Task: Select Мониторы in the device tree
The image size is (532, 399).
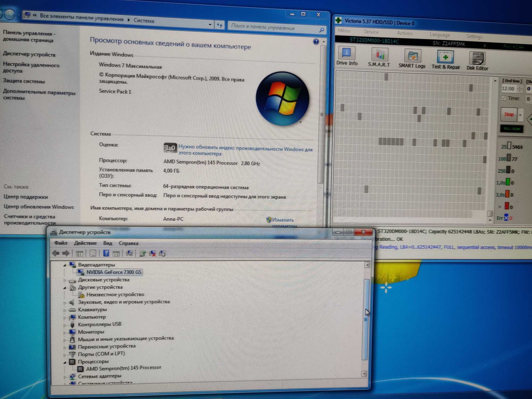Action: 91,332
